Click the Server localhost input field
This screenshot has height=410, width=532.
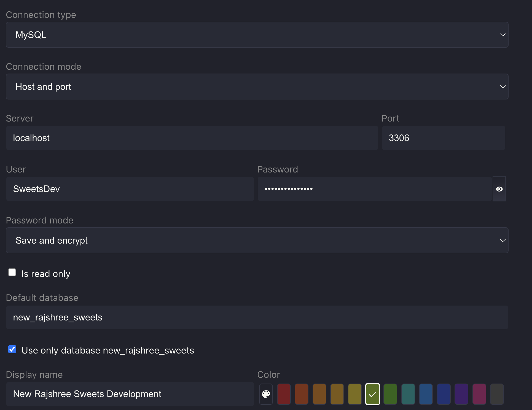tap(192, 138)
